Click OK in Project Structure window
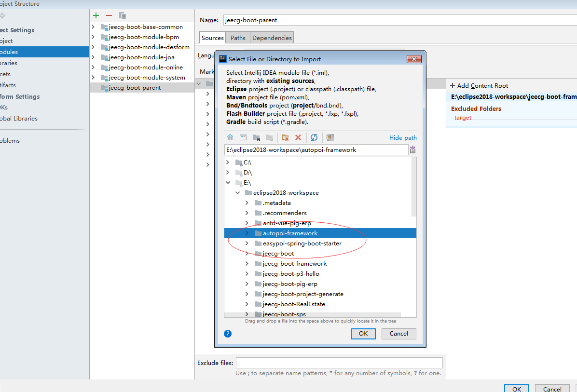577x392 pixels. point(517,389)
